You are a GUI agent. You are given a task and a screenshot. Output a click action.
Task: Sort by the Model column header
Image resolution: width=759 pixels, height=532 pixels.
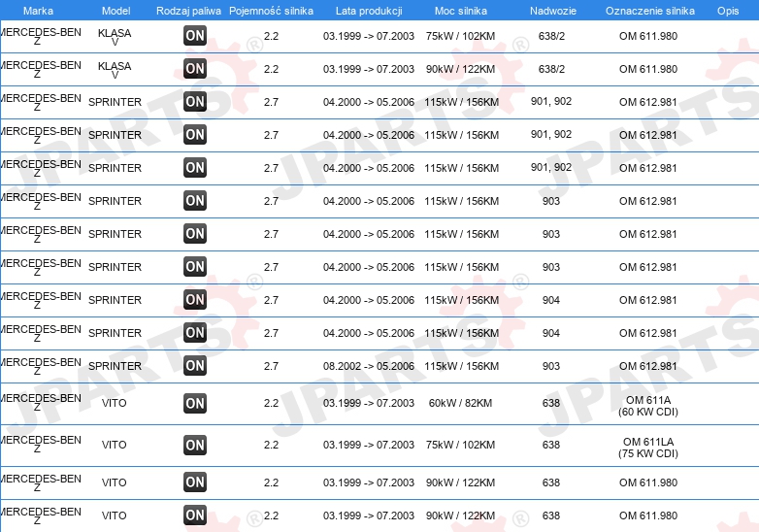pyautogui.click(x=116, y=11)
